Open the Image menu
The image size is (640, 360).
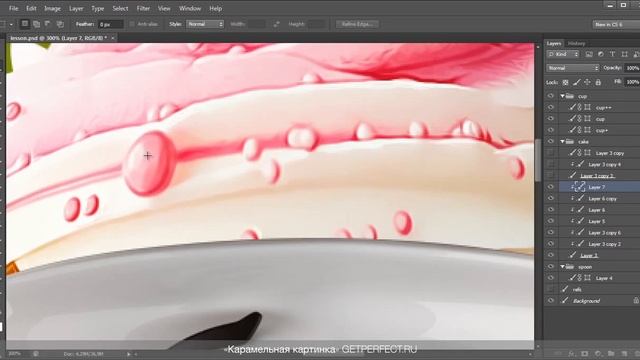(52, 8)
